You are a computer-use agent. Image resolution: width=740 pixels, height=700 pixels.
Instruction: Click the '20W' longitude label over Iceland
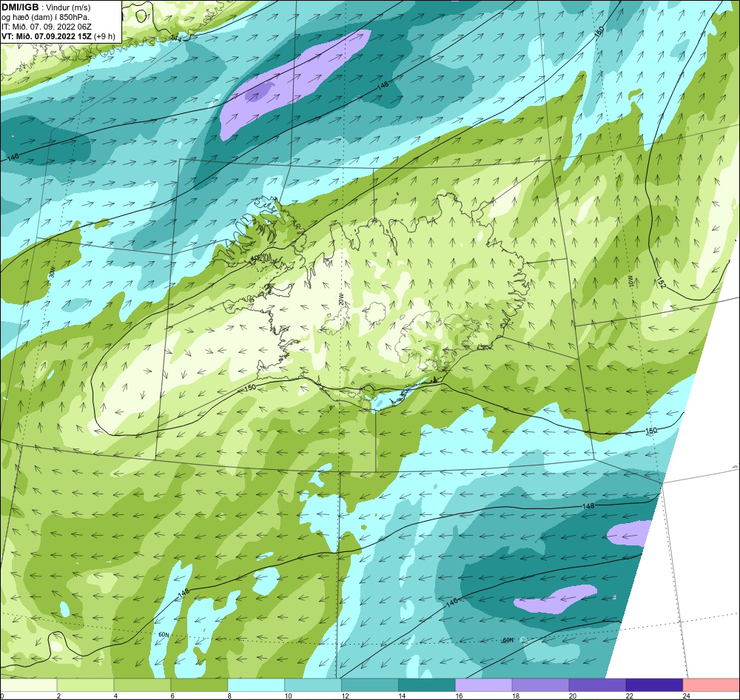pos(340,298)
